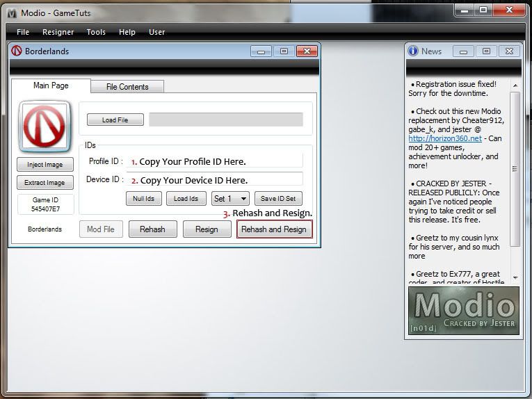Open the Tools menu

pyautogui.click(x=96, y=32)
